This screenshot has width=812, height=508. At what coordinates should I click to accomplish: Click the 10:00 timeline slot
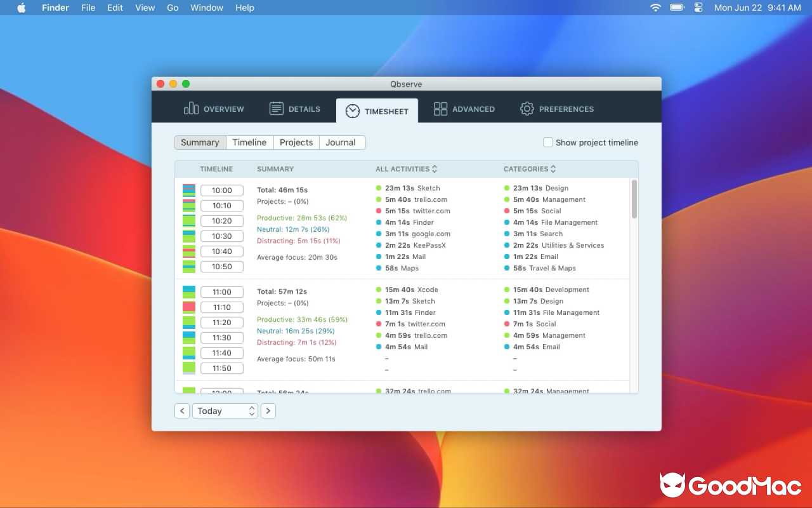pyautogui.click(x=222, y=190)
